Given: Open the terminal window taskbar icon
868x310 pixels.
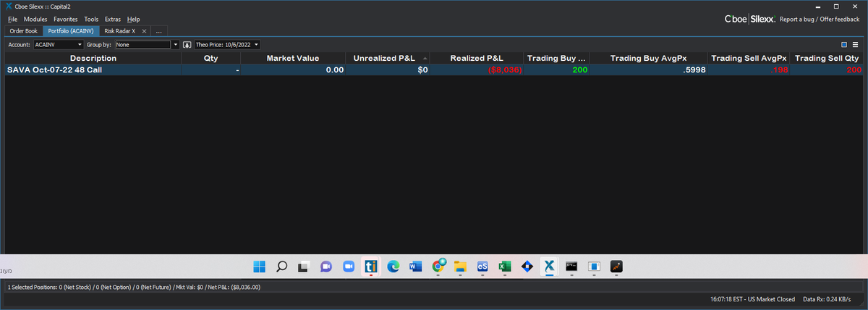Looking at the screenshot, I should coord(571,267).
